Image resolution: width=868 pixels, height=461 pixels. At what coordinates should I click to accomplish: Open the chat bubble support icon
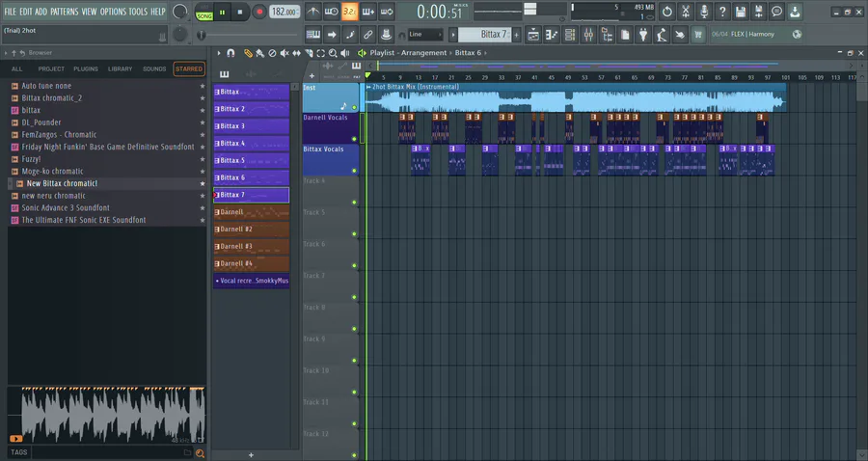tap(776, 12)
